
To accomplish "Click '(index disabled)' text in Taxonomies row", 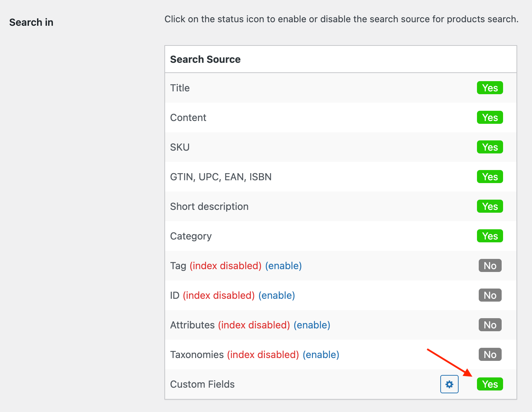I will point(263,355).
